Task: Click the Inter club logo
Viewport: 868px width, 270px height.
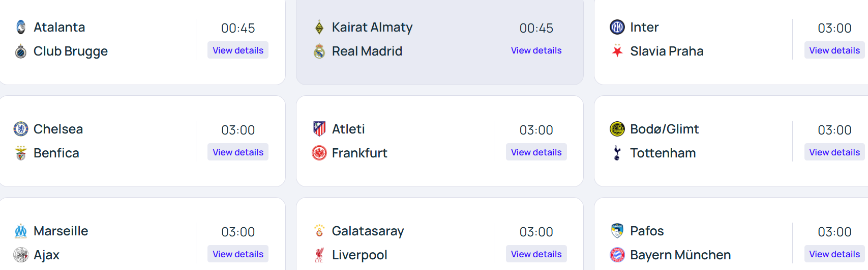Action: tap(617, 27)
